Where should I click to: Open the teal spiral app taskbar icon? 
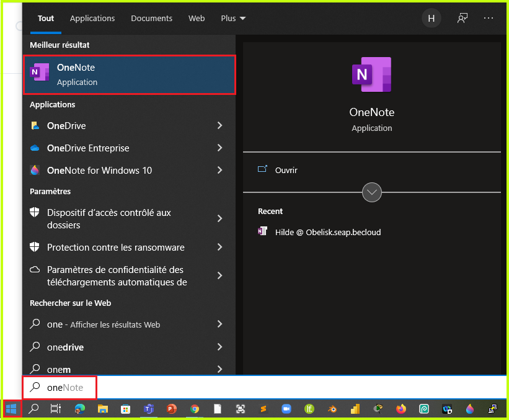[424, 409]
